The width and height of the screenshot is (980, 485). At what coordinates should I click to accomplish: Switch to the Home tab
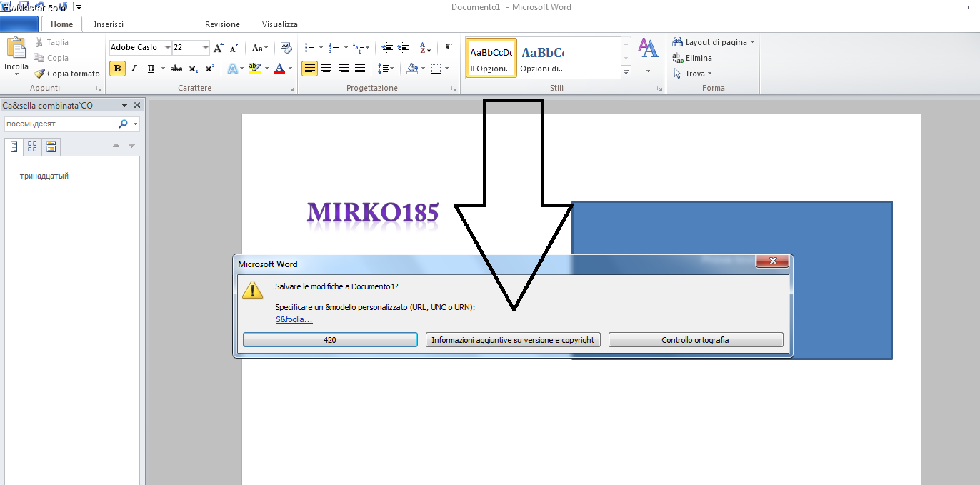(61, 24)
